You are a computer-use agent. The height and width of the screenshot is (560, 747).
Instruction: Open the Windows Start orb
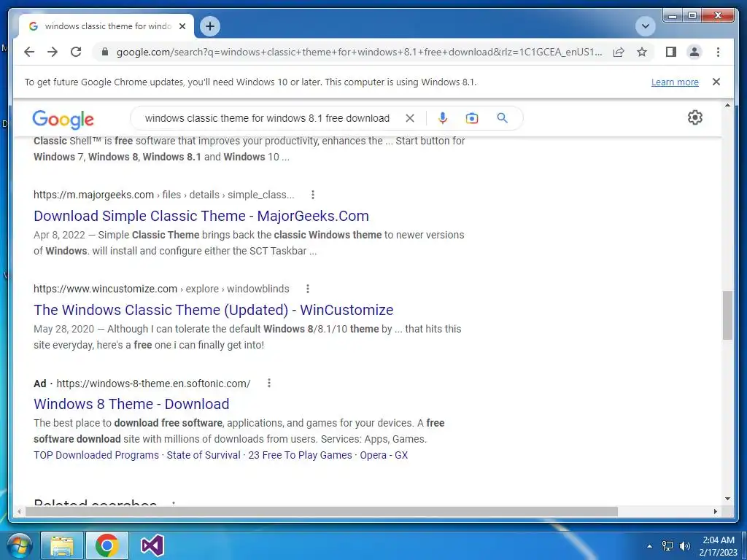tap(19, 545)
